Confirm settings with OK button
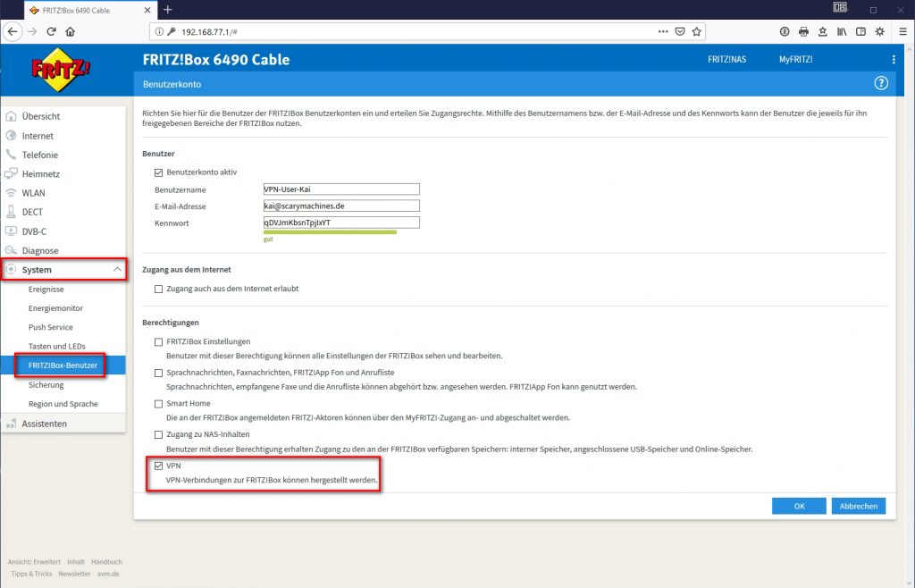Screen dimensions: 915x588 click(x=798, y=506)
